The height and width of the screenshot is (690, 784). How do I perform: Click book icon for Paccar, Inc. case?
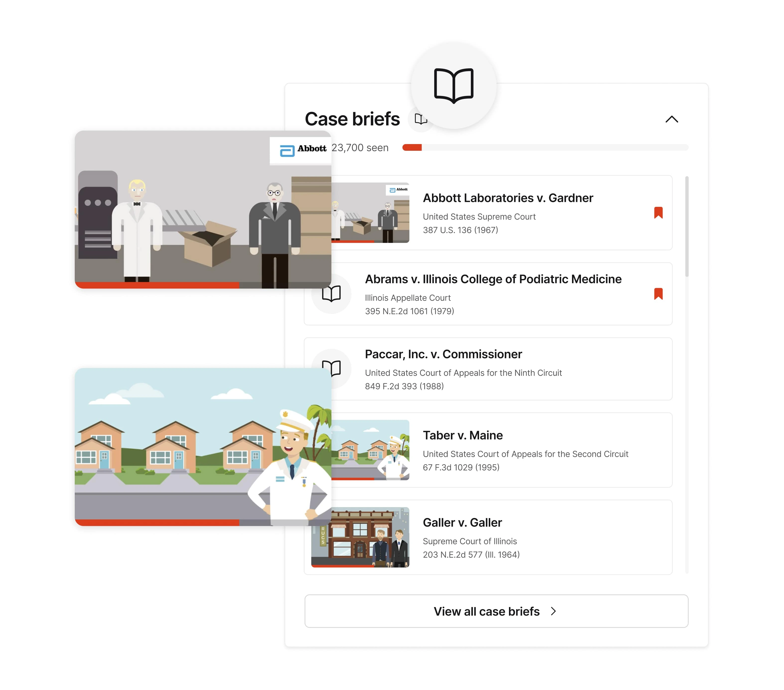pos(336,365)
